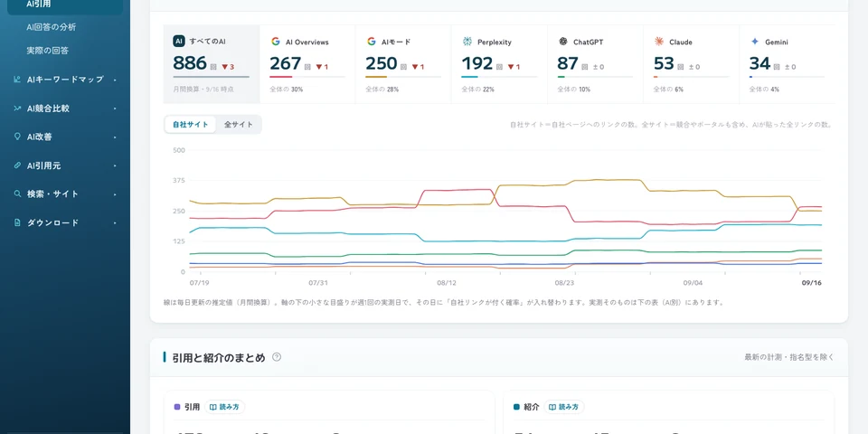Click the 09/04 date on chart axis
The image size is (868, 434).
point(693,283)
